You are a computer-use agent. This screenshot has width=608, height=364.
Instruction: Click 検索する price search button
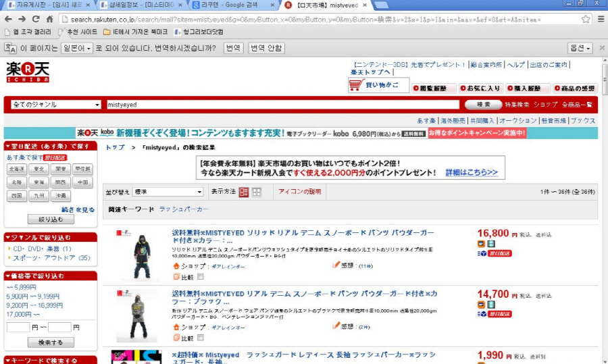tap(51, 342)
